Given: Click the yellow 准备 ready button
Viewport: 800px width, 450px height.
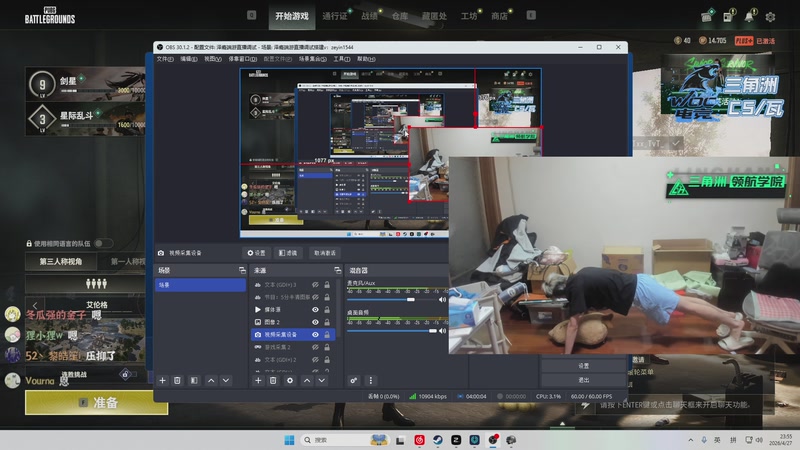Looking at the screenshot, I should 96,403.
